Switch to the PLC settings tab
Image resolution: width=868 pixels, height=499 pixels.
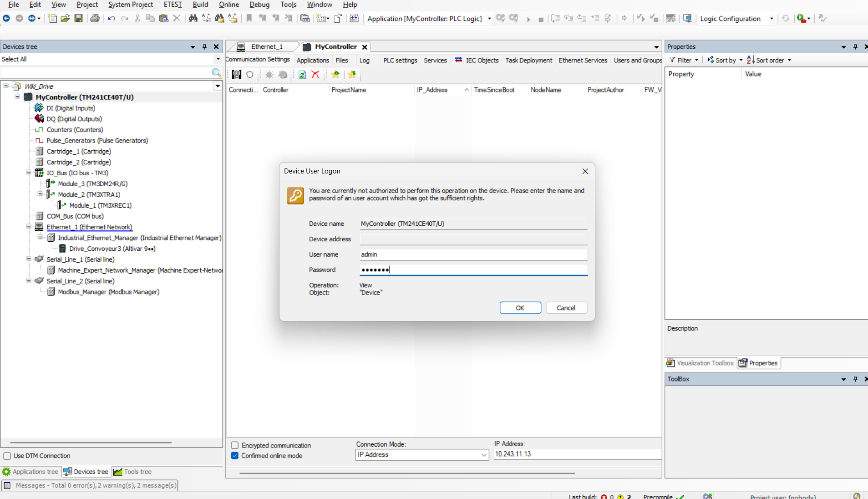(400, 60)
